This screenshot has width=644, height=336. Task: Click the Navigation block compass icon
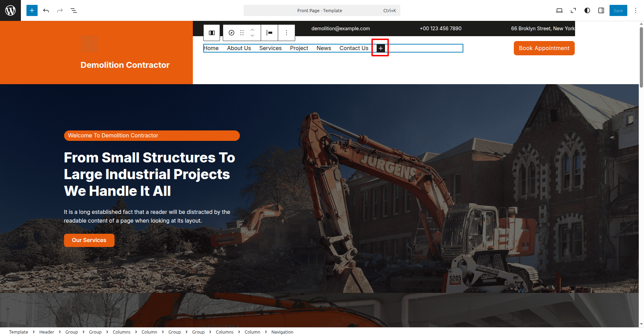231,33
